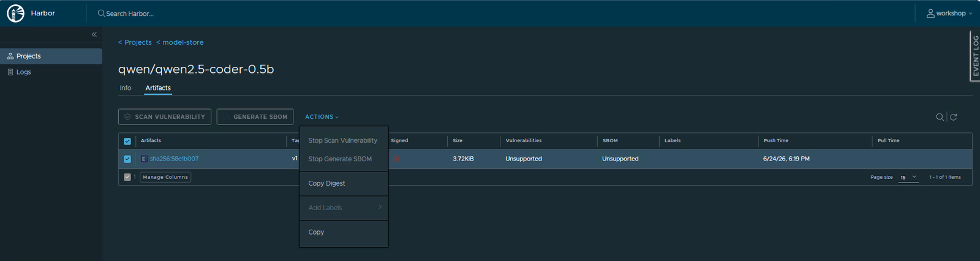Click the Harbor logo icon
This screenshot has width=980, height=261.
[15, 13]
